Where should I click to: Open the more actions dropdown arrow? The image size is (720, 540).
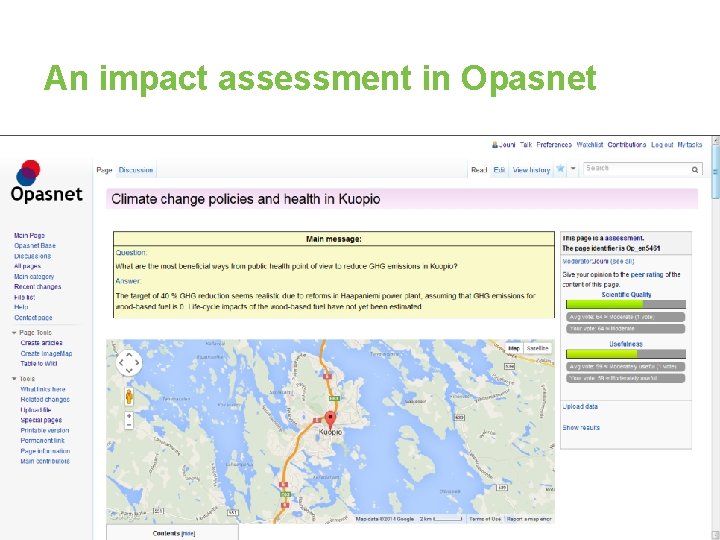pyautogui.click(x=573, y=169)
